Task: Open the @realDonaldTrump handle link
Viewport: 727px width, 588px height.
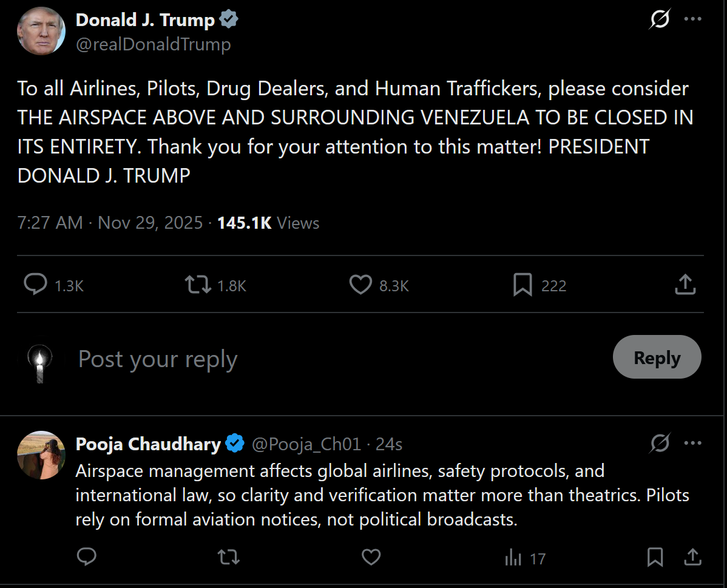Action: [153, 44]
